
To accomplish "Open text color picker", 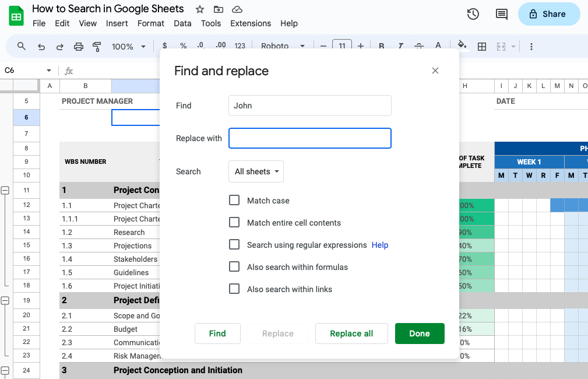I will click(438, 46).
